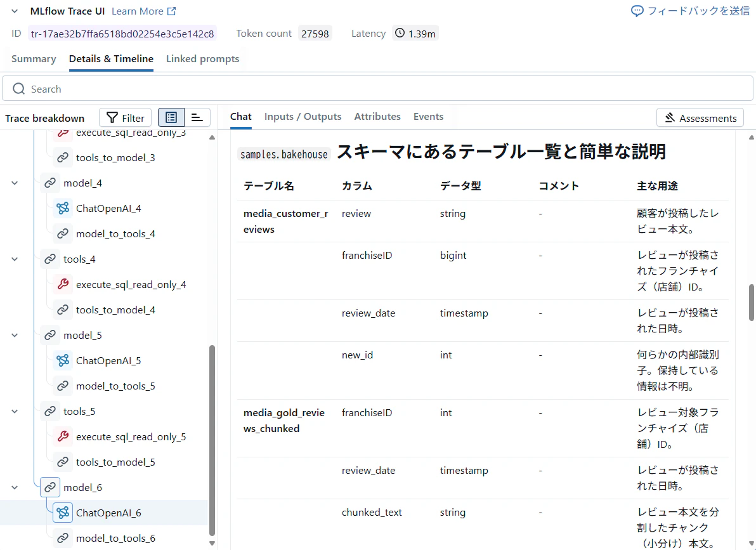
Task: Open the Summary tab
Action: (x=34, y=59)
